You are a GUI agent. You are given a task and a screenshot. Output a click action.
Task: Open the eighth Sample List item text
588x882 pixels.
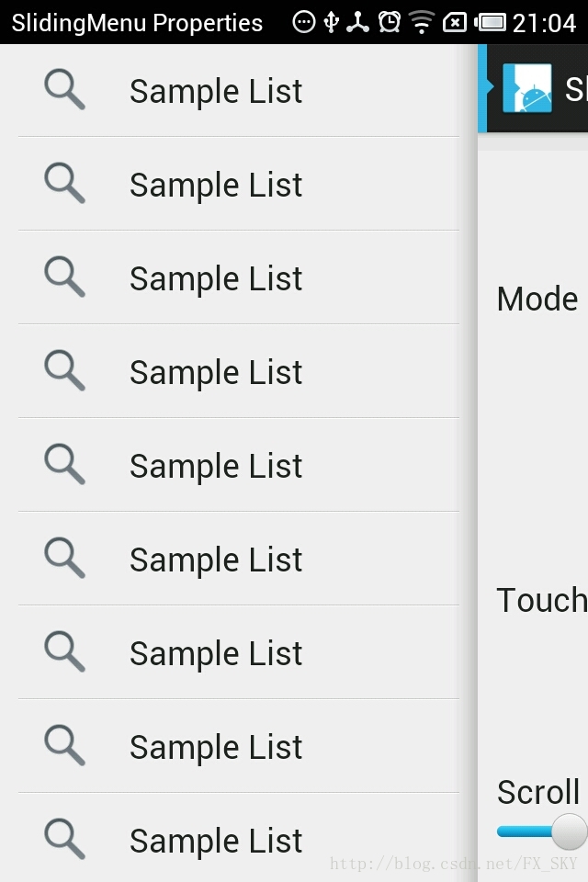(216, 748)
